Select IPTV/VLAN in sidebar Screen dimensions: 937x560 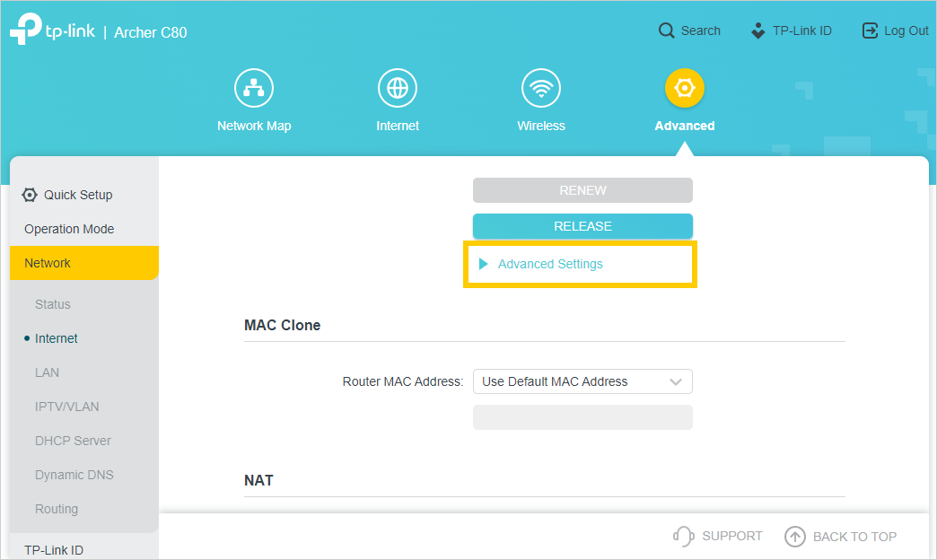[x=66, y=407]
